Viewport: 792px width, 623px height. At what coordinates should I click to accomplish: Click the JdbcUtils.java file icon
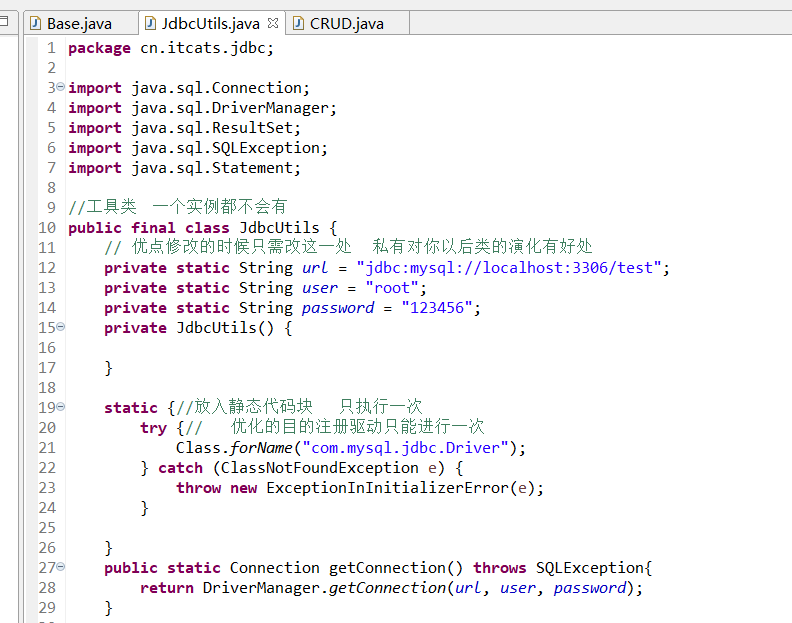(x=150, y=23)
